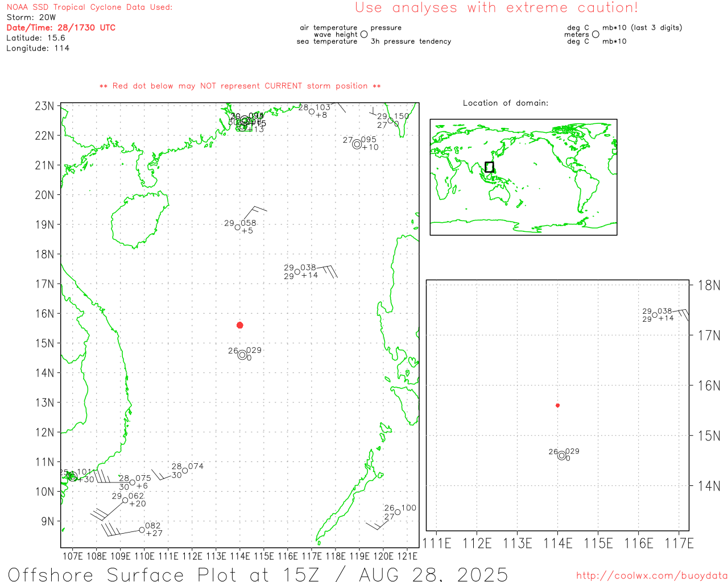Click the station circle with pressure 058

(x=238, y=227)
